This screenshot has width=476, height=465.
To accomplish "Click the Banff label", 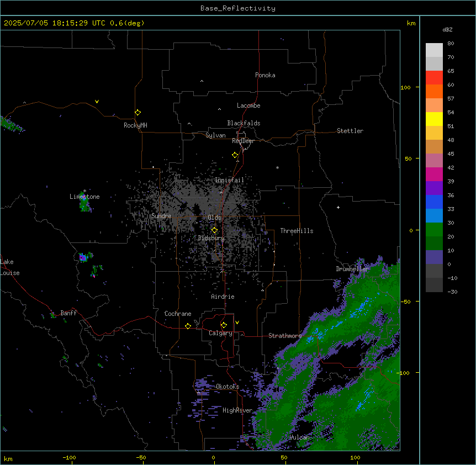I will coord(68,313).
